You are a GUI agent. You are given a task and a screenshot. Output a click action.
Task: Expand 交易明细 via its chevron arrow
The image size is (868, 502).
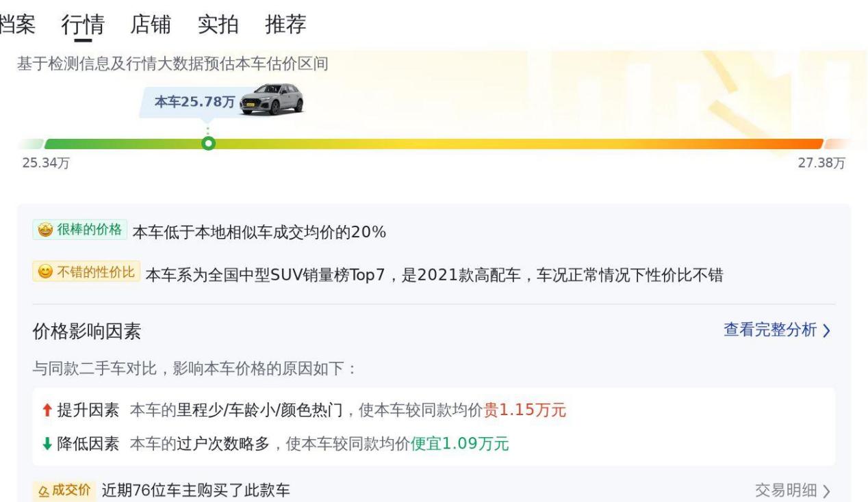(x=826, y=491)
